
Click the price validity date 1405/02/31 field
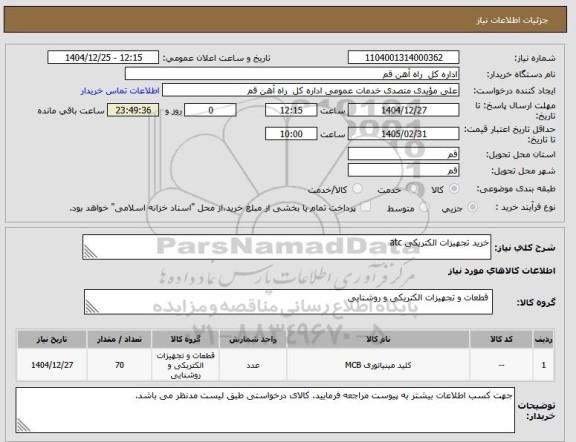click(403, 134)
